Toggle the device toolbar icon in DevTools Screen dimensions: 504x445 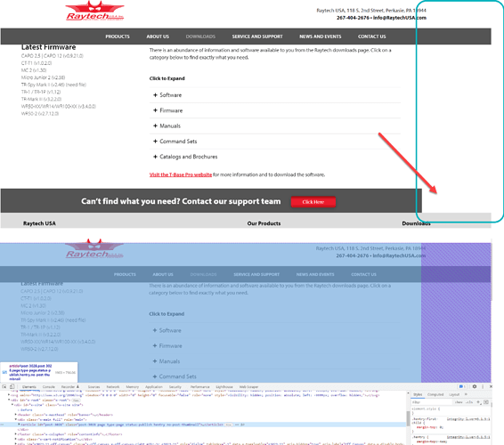coord(12,387)
